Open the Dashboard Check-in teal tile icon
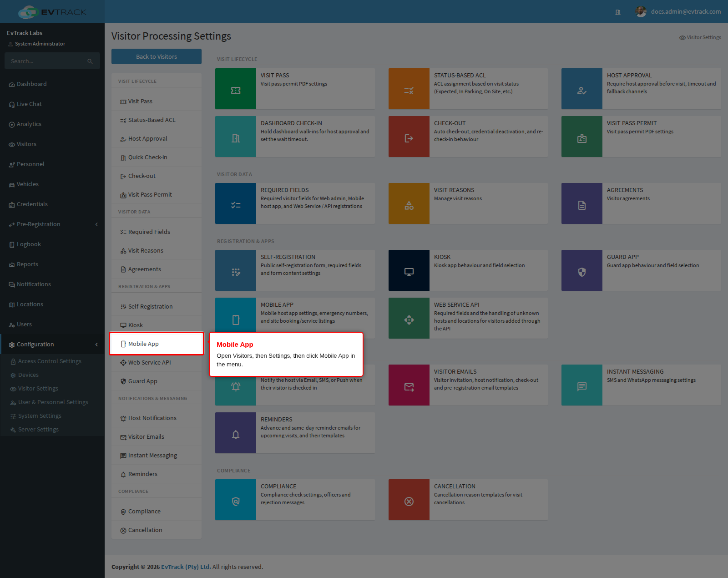728x578 pixels. (x=236, y=137)
